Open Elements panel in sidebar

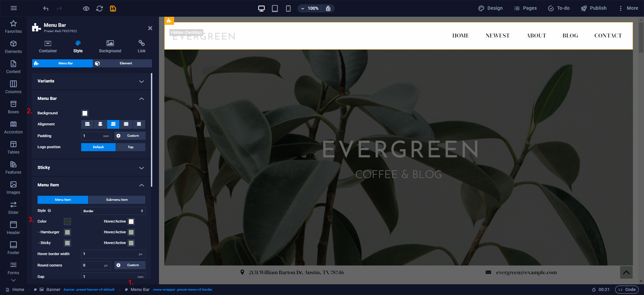click(x=13, y=47)
